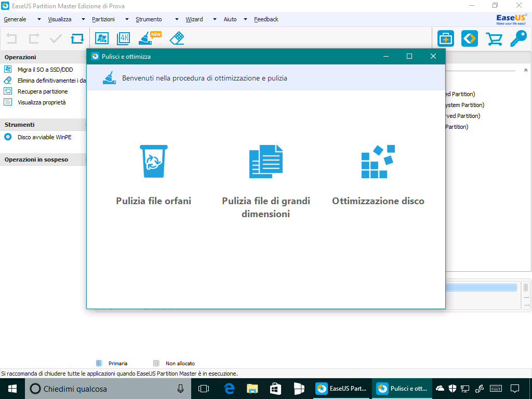The height and width of the screenshot is (399, 532).
Task: Start Pulizia file orfani with the trash bin icon
Action: pos(154,161)
